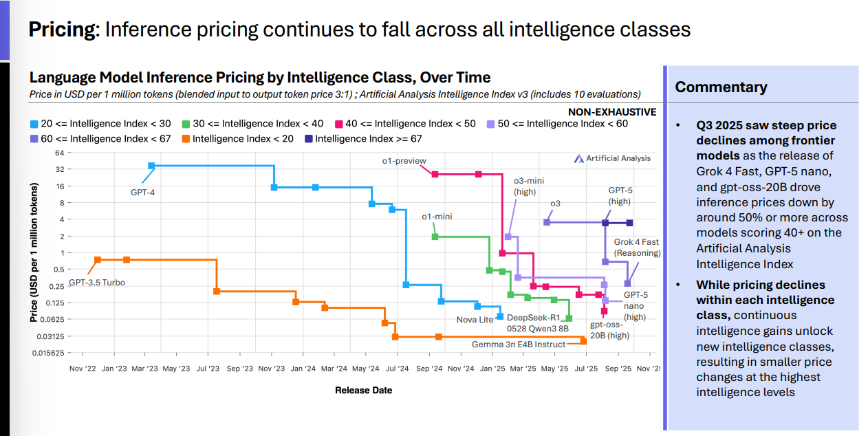Select the orange GPT-3.5 Turbo starting marker

(x=98, y=259)
